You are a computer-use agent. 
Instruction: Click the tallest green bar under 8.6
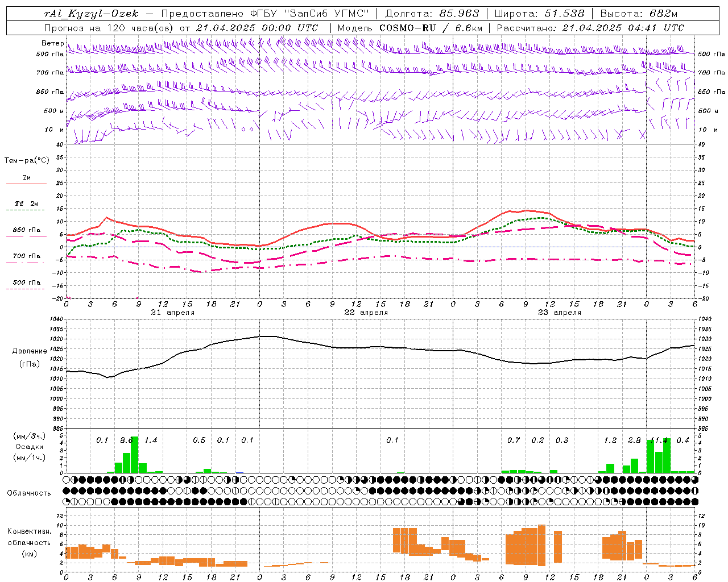tap(134, 455)
